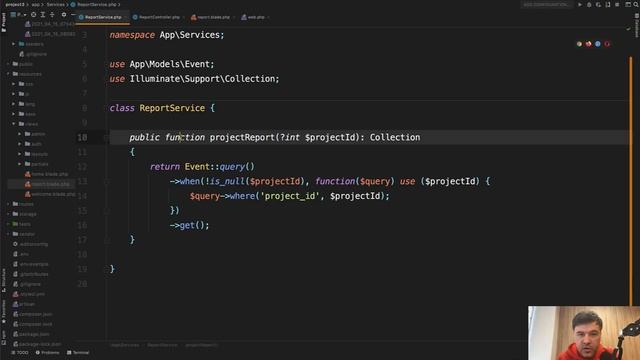Click the Stop icon in top toolbar

tap(617, 4)
